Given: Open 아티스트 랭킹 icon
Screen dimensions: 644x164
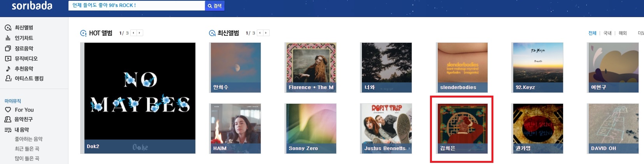Looking at the screenshot, I should click(8, 79).
